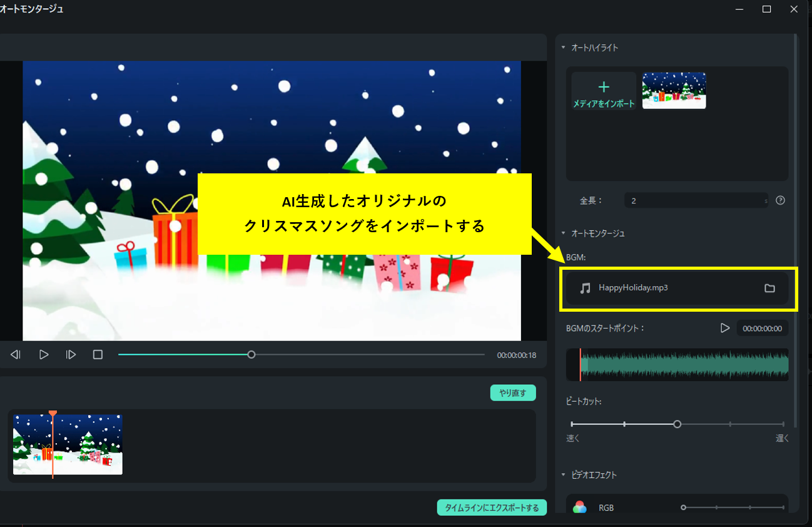812x527 pixels.
Task: Click the BGM start point timecode display
Action: [x=762, y=327]
